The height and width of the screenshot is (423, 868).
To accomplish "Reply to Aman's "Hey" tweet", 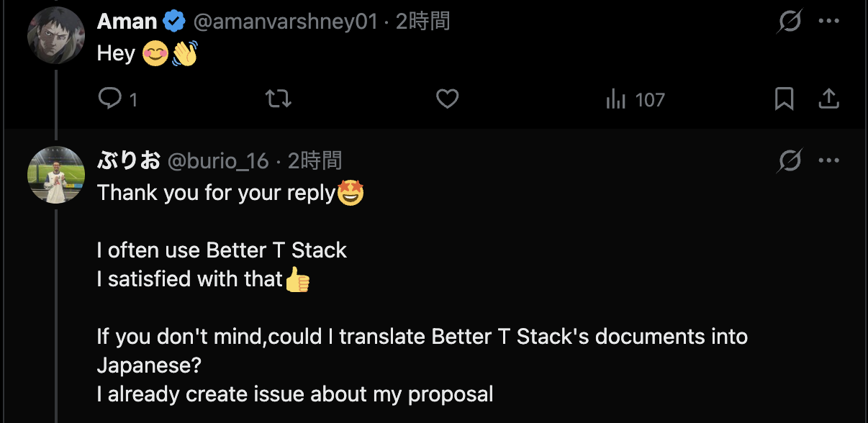I will (110, 99).
